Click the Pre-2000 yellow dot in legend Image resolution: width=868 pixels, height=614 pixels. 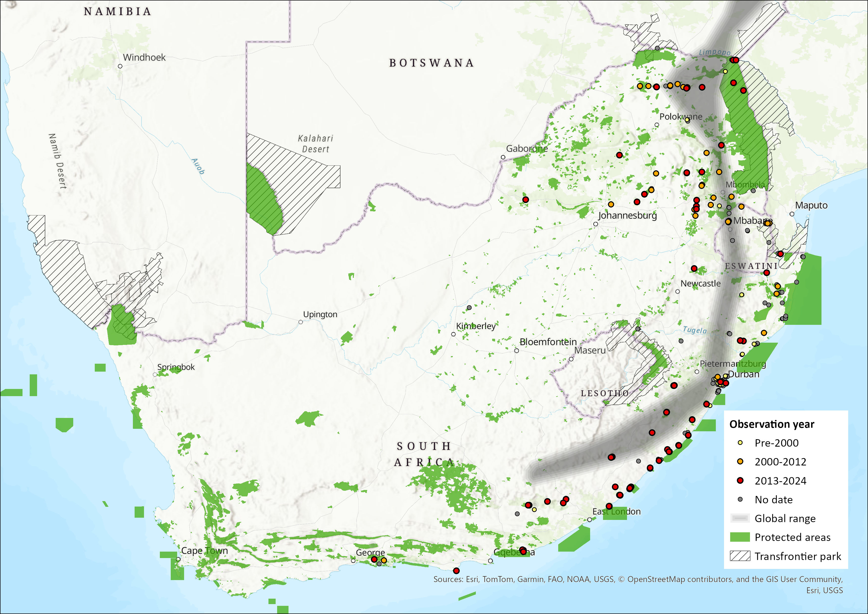pyautogui.click(x=740, y=443)
